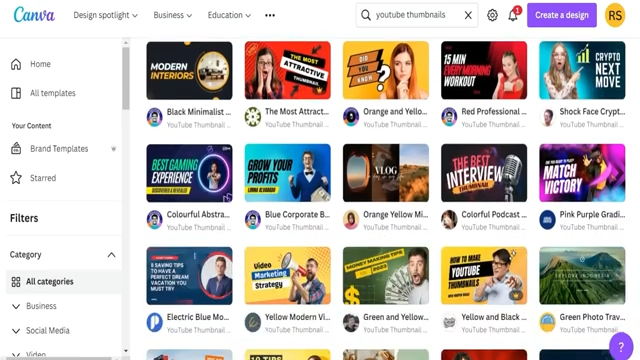Click creator avatar of Electric Blue template
The image size is (640, 360).
point(155,322)
